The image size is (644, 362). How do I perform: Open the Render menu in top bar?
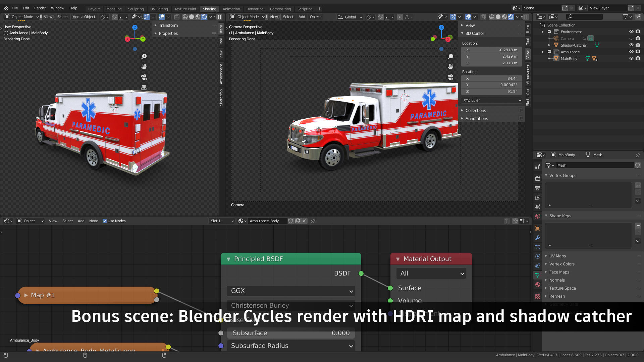[40, 8]
